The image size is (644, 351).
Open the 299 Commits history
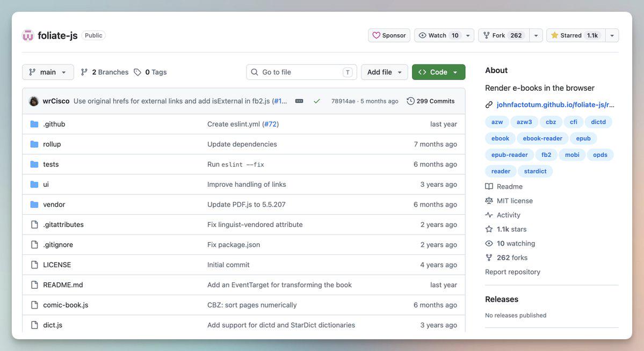430,101
